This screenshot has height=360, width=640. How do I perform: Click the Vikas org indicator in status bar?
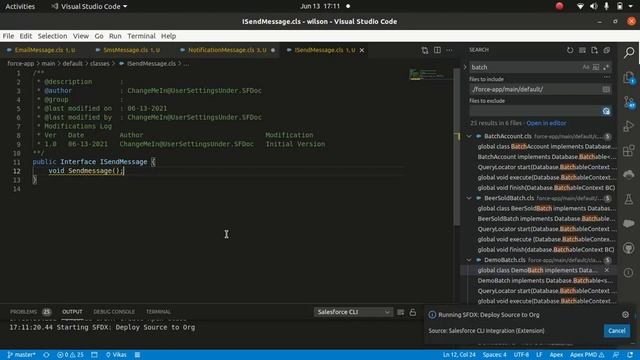(116, 355)
